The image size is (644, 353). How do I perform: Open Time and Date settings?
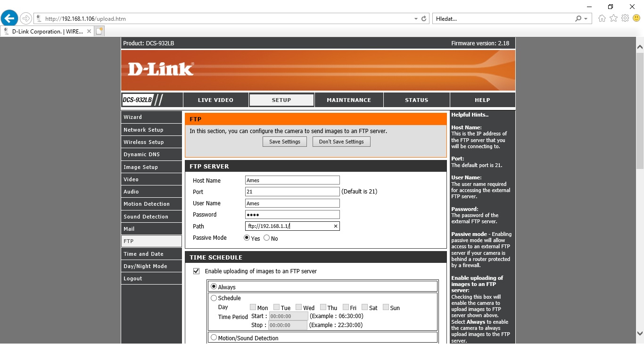click(x=151, y=254)
